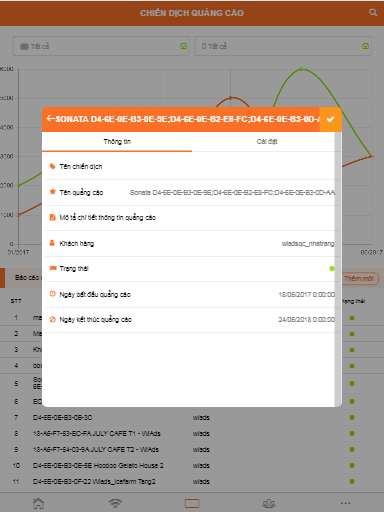Open the JULY CAFE T1 - WiAds campaign row
This screenshot has width=384, height=512.
tap(192, 433)
